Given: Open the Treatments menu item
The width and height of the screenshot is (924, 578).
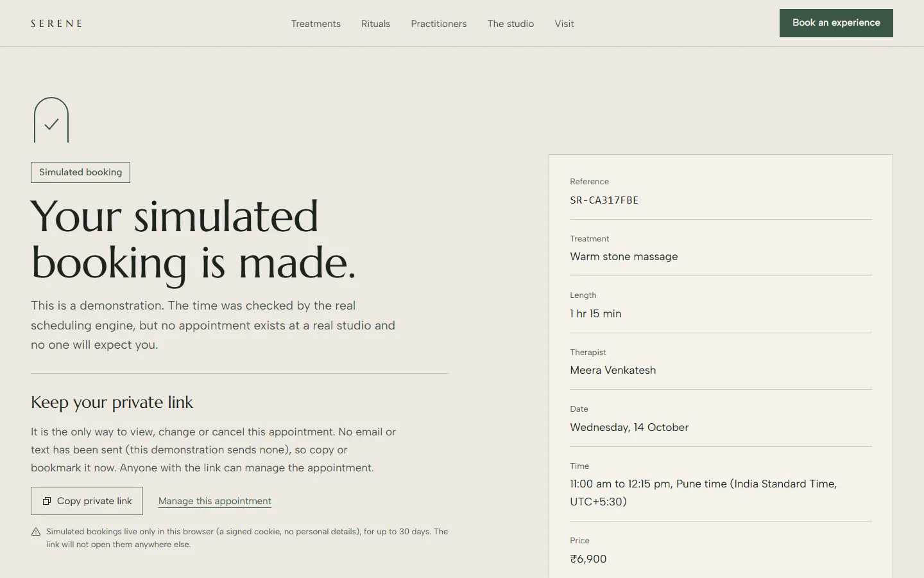Looking at the screenshot, I should tap(316, 24).
